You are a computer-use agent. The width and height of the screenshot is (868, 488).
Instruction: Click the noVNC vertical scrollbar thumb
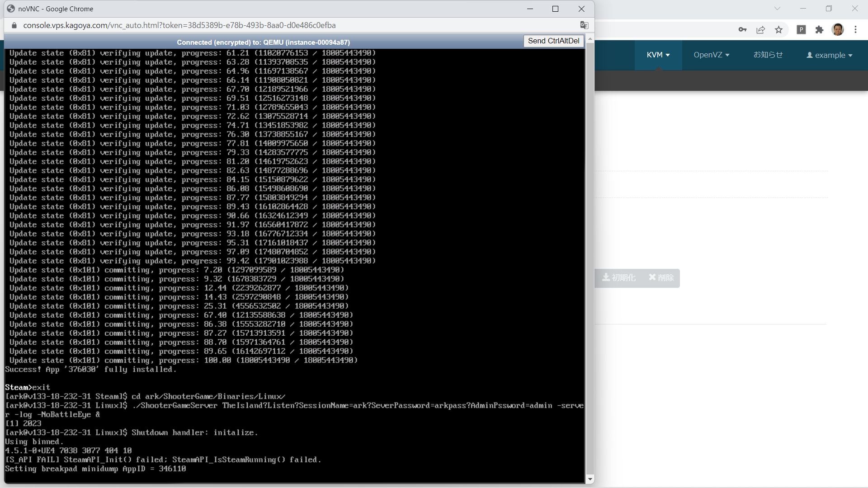click(590, 258)
